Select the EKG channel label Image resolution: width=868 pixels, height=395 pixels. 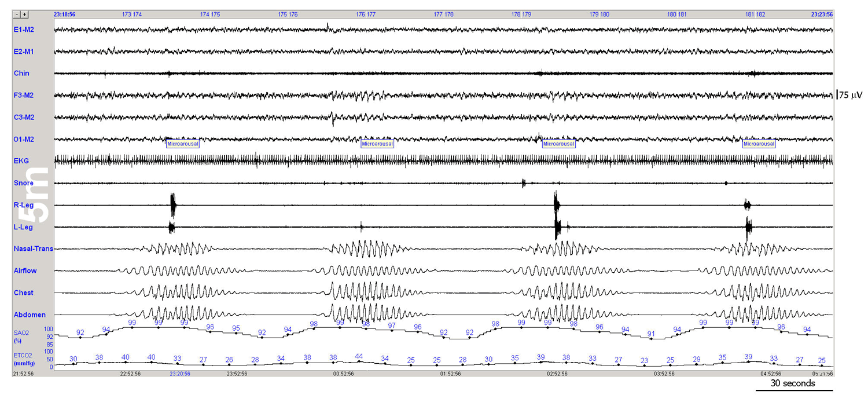pos(21,161)
